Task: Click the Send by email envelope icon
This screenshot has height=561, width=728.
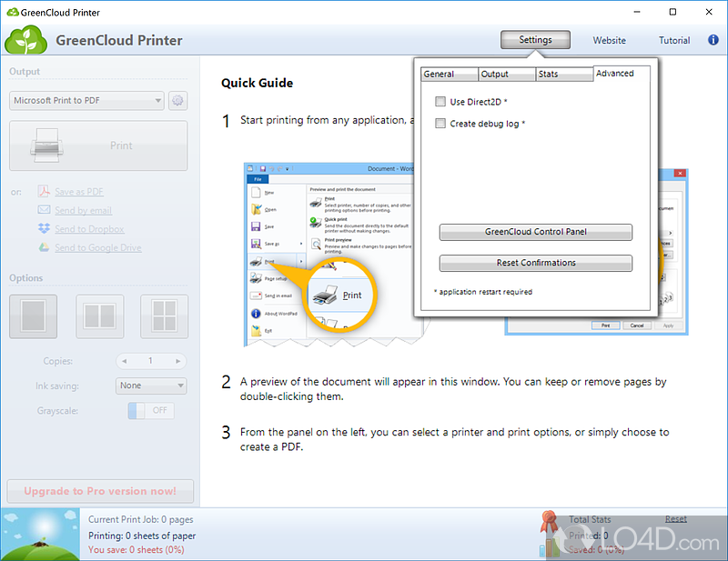Action: click(44, 210)
